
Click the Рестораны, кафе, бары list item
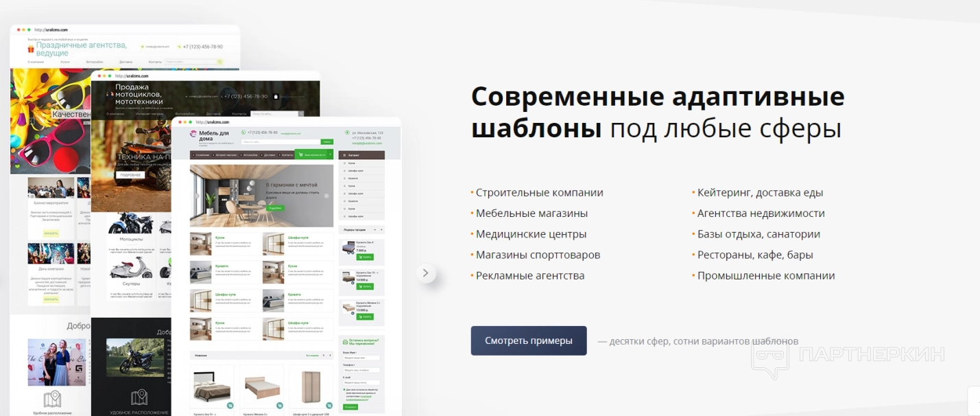pyautogui.click(x=755, y=255)
